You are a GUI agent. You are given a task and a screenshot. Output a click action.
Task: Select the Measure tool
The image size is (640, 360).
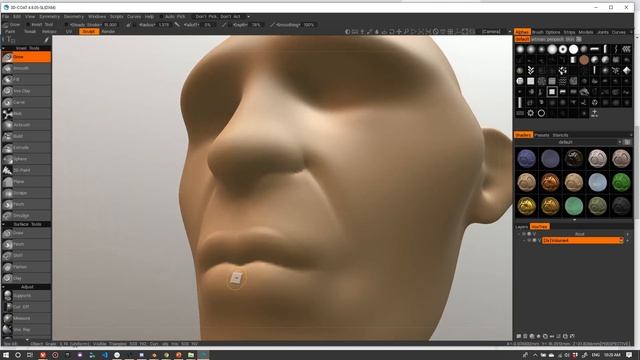click(26, 318)
